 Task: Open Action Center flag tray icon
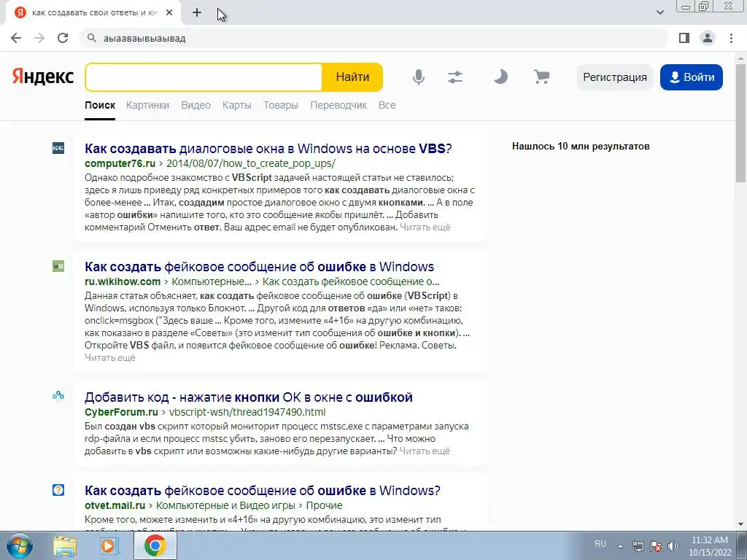[x=656, y=546]
